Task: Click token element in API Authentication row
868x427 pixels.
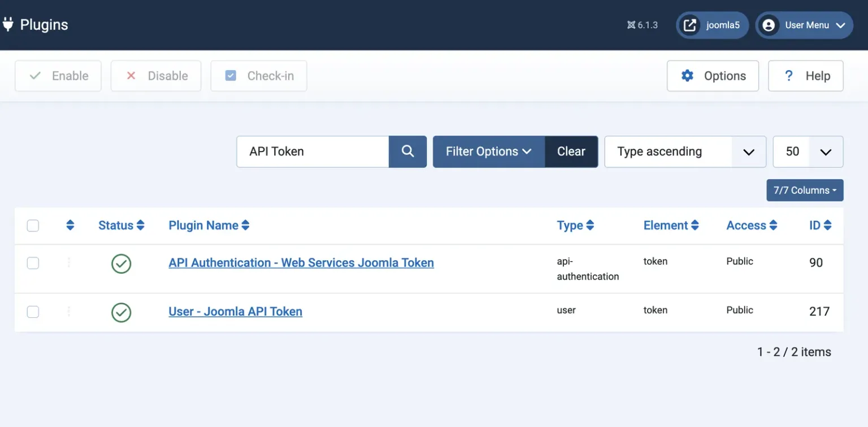Action: pyautogui.click(x=656, y=261)
